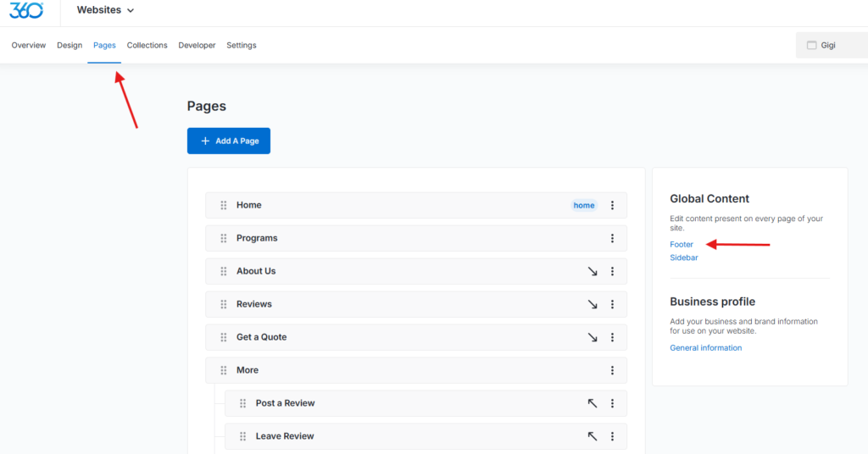Click the outdent arrow on Leave Review
The width and height of the screenshot is (868, 454).
593,436
